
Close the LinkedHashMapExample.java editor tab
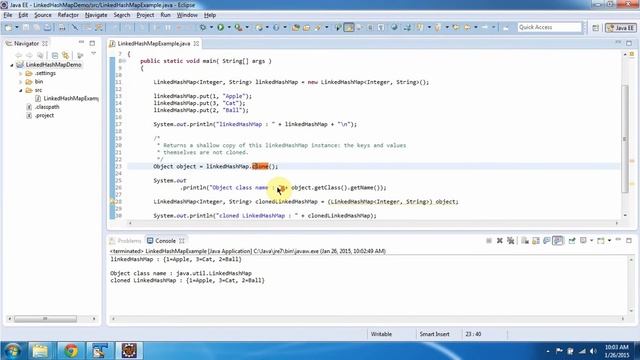(x=196, y=43)
